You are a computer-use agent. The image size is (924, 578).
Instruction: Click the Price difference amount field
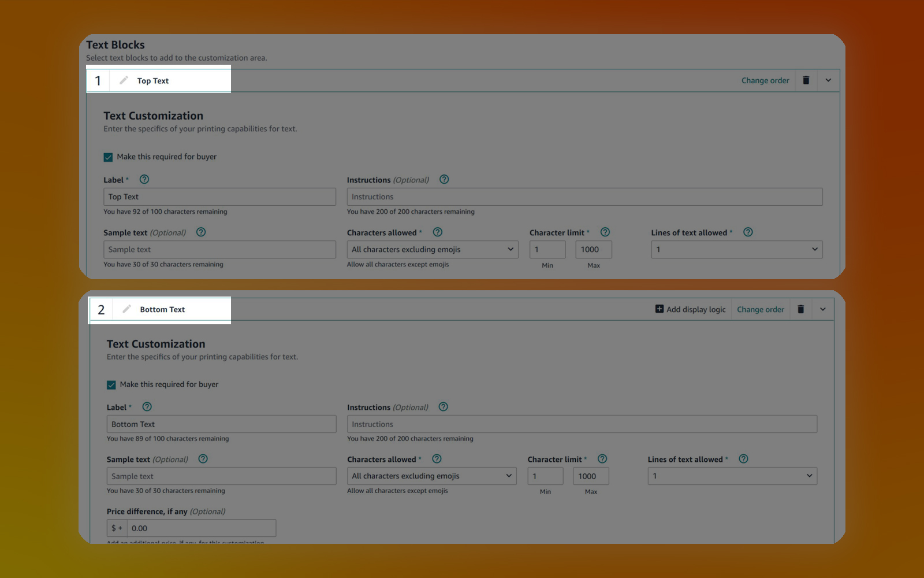pyautogui.click(x=200, y=528)
